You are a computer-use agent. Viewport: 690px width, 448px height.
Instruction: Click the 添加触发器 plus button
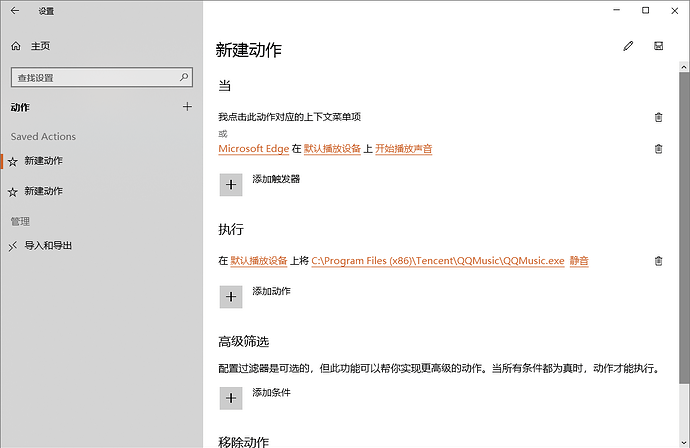pos(231,184)
